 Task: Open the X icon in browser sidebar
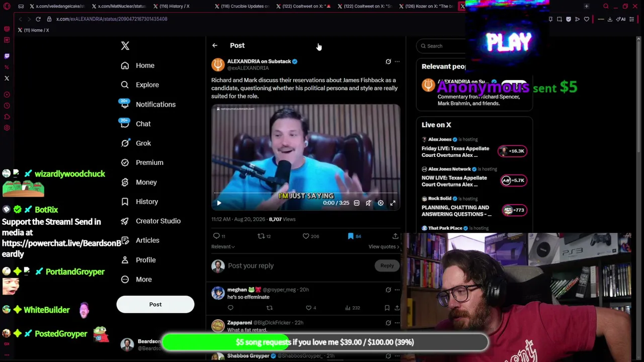pos(7,78)
